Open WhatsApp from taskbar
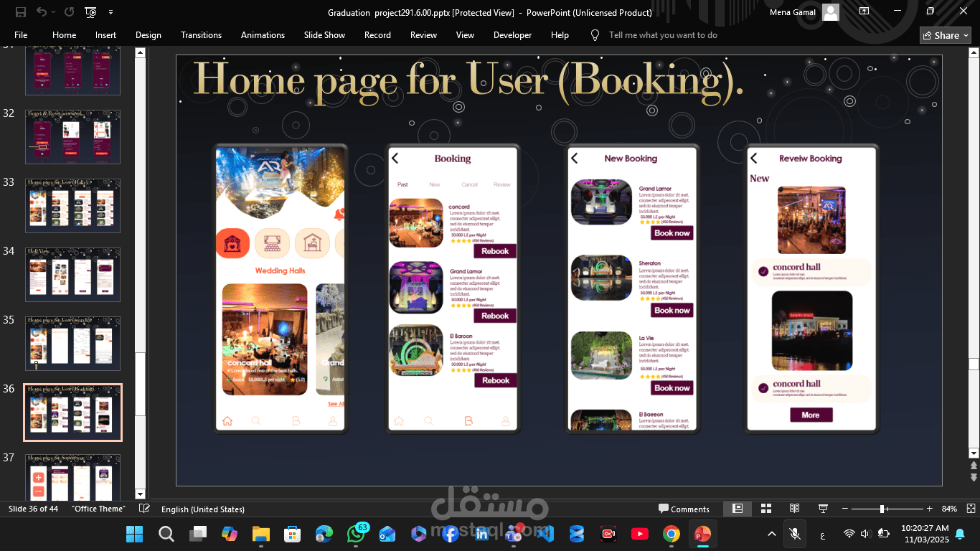This screenshot has width=980, height=551. [356, 534]
